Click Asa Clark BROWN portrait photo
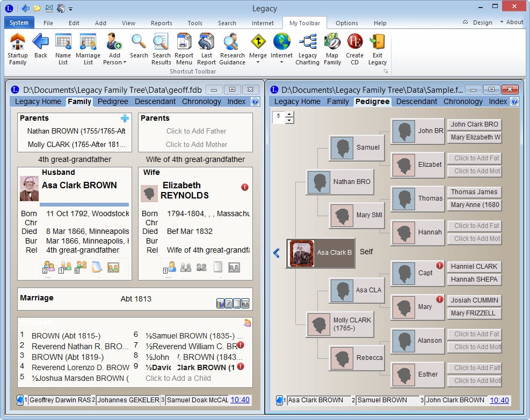Image resolution: width=530 pixels, height=420 pixels. point(29,189)
